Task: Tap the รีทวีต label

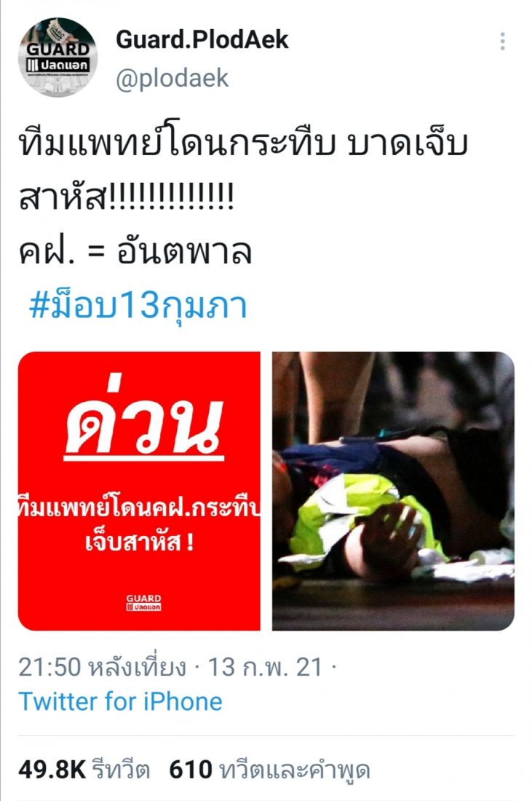Action: pyautogui.click(x=121, y=770)
